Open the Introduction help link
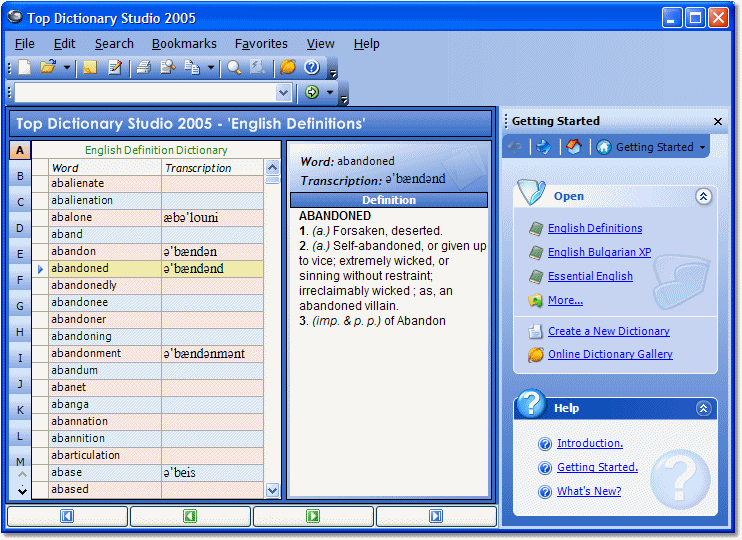The width and height of the screenshot is (742, 540). click(x=590, y=443)
